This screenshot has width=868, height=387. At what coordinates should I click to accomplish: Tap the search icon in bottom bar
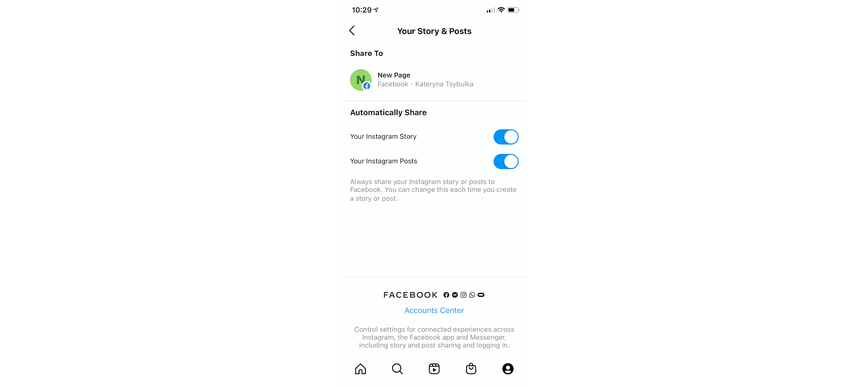pyautogui.click(x=398, y=368)
